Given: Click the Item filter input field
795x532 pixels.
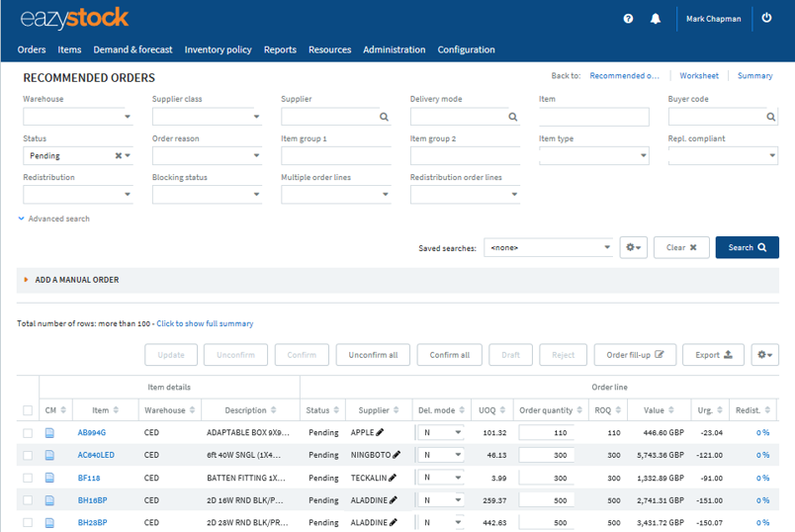Looking at the screenshot, I should click(x=593, y=117).
